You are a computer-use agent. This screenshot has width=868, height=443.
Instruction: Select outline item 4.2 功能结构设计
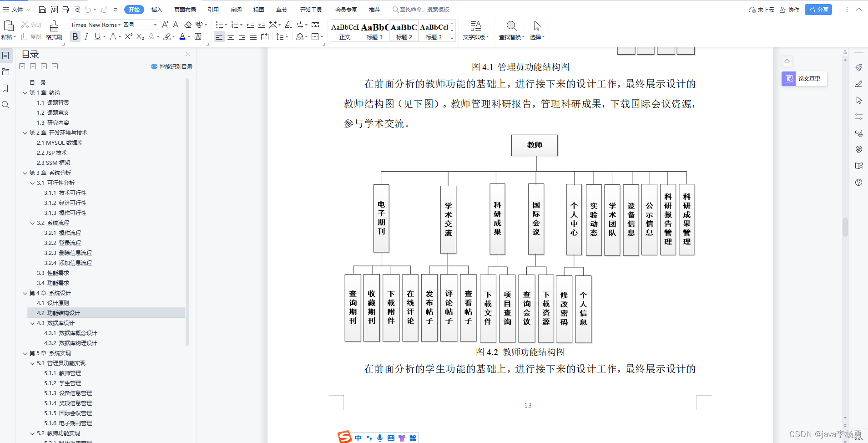click(106, 313)
